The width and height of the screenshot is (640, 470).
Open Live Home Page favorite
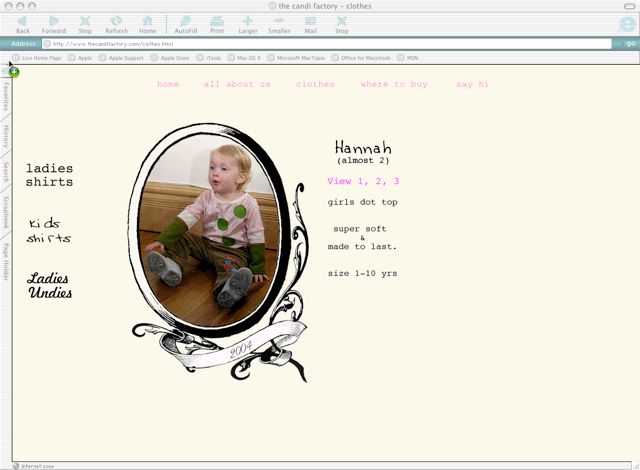[37, 58]
